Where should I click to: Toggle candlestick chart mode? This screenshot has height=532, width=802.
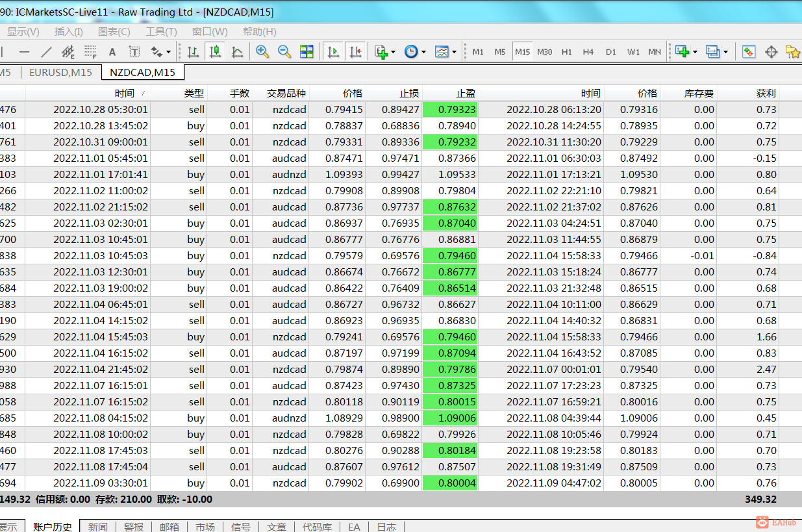[215, 52]
